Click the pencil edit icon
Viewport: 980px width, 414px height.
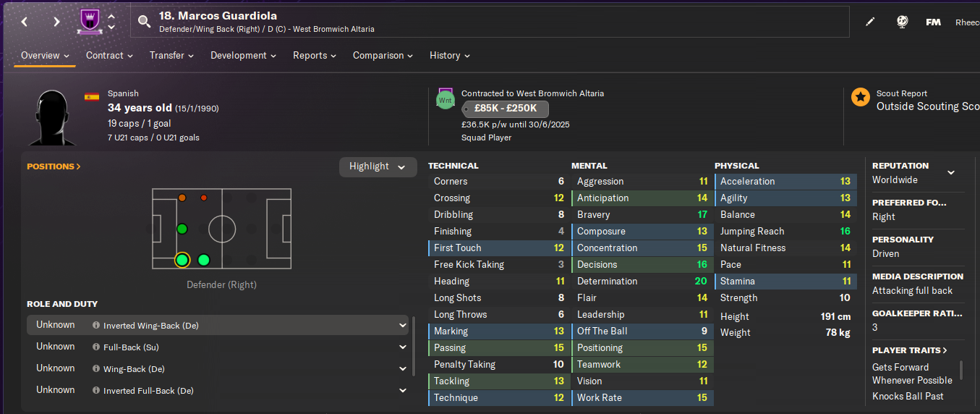[870, 22]
